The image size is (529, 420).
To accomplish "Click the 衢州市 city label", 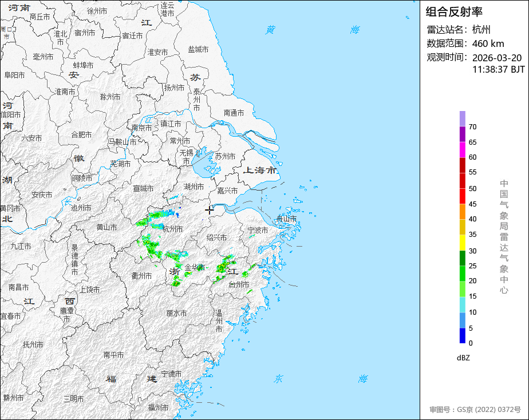I will [x=141, y=276].
